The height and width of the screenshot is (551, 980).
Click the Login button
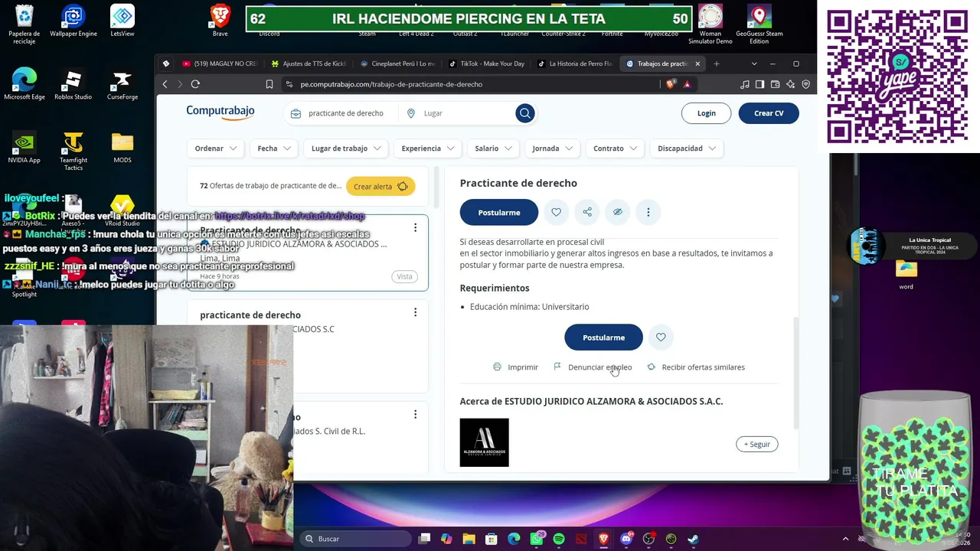pos(706,113)
